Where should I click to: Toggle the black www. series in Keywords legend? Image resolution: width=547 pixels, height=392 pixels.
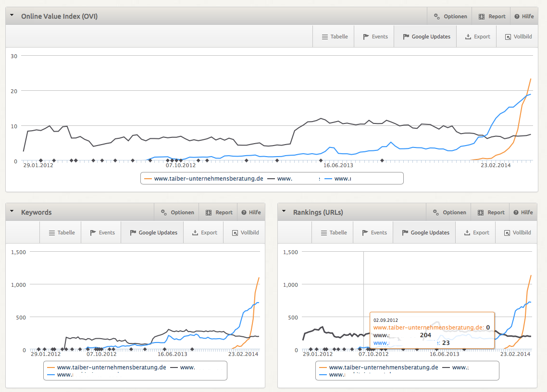[x=183, y=367]
